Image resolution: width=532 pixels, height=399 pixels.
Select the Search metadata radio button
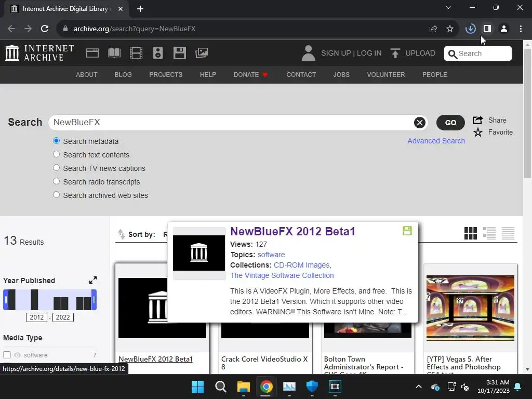(56, 141)
